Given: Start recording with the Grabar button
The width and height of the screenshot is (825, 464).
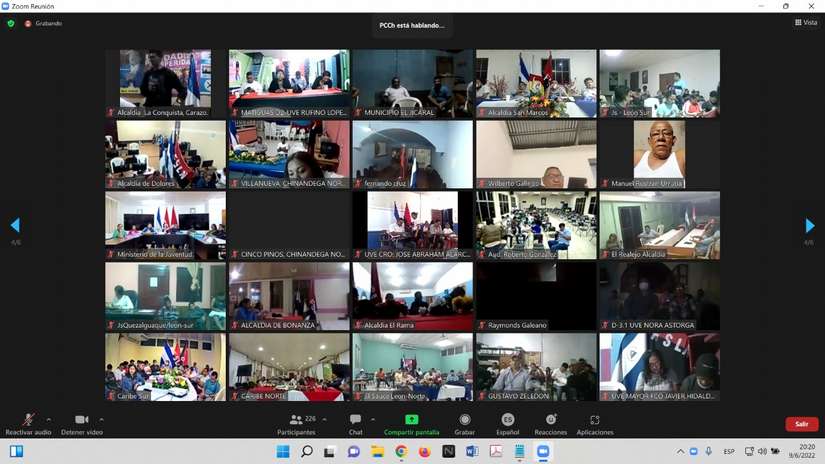Looking at the screenshot, I should 465,425.
